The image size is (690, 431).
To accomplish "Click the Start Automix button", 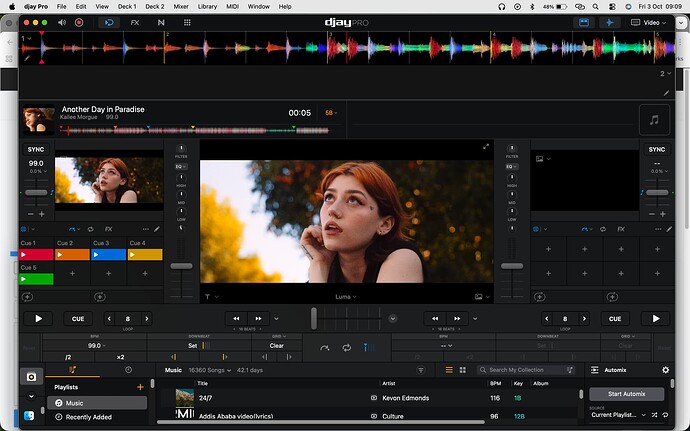I will tap(626, 394).
